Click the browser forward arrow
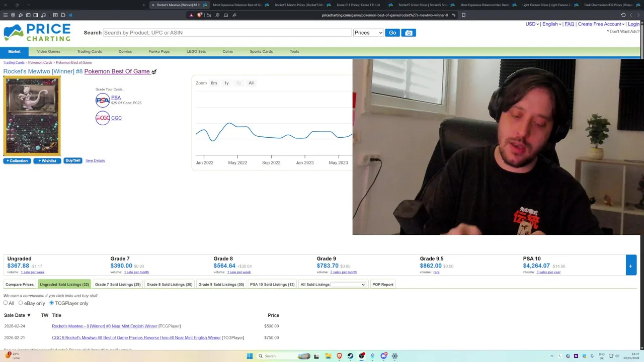The height and width of the screenshot is (362, 644). coord(638,15)
